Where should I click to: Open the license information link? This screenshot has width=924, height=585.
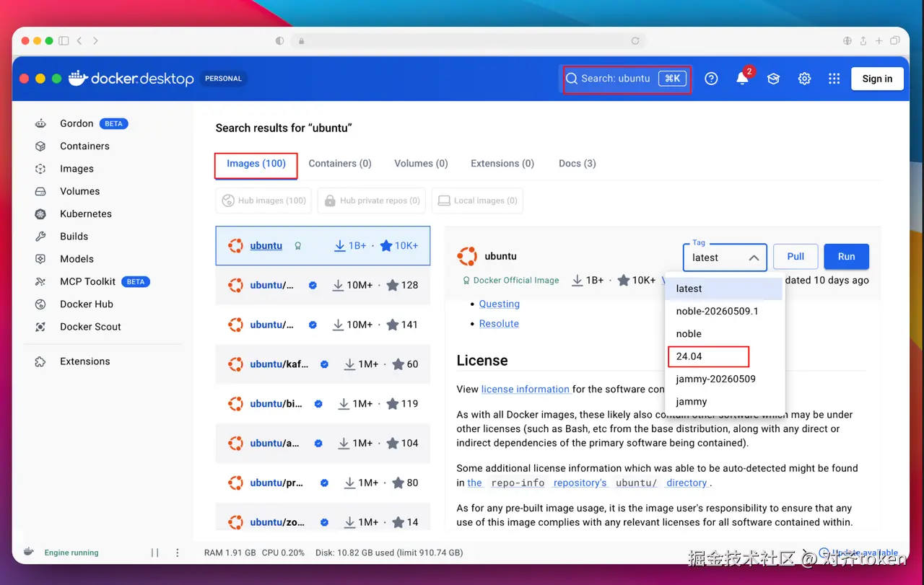526,389
